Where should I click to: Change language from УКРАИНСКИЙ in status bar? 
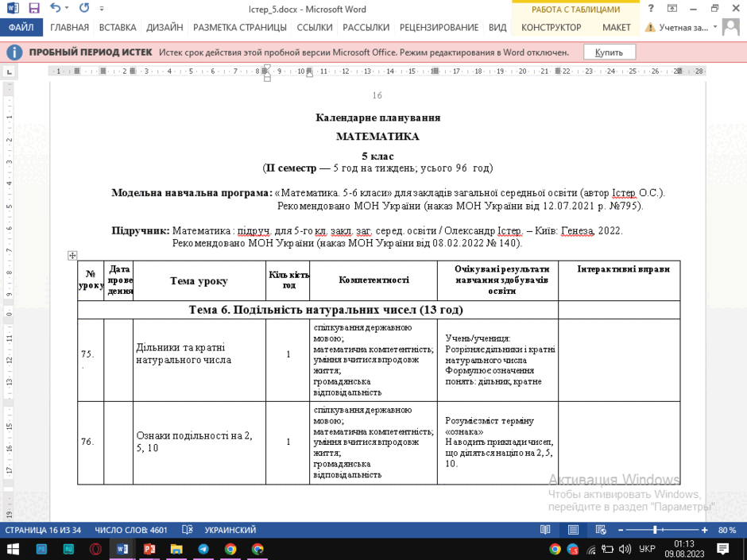pos(230,530)
